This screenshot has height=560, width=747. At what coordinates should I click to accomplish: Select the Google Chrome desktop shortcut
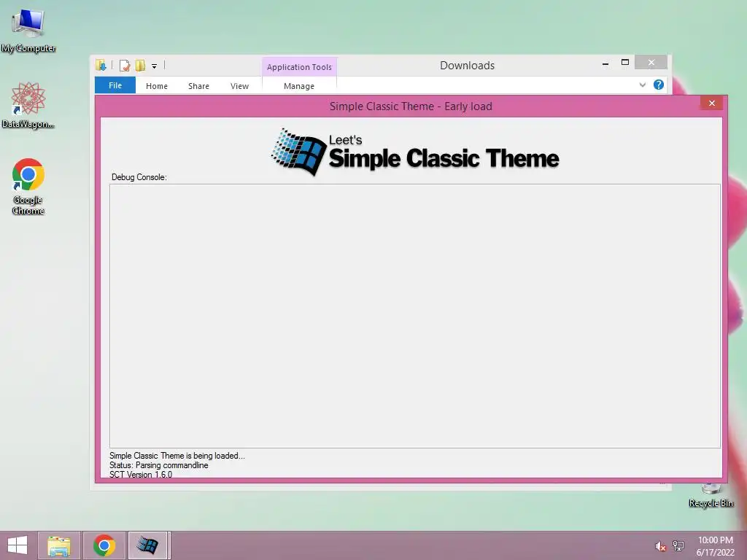tap(28, 186)
